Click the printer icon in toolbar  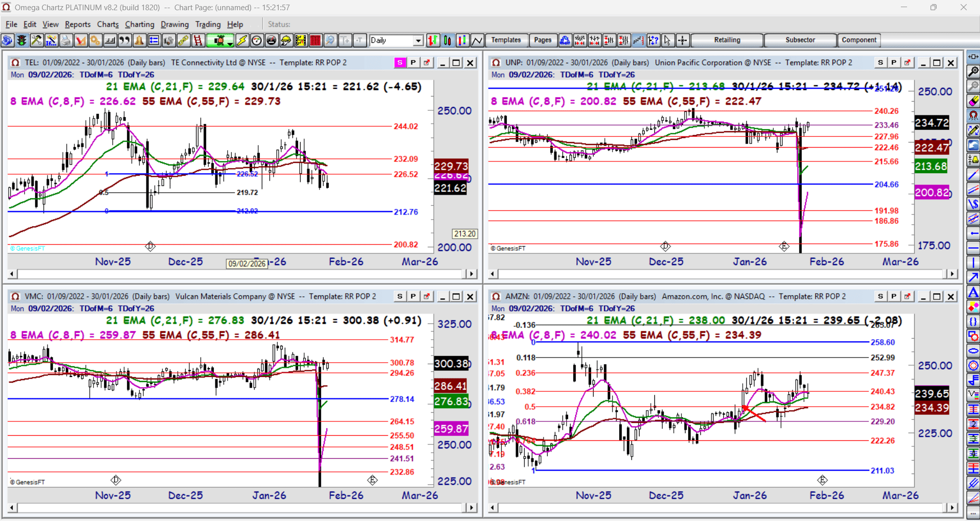click(x=66, y=40)
